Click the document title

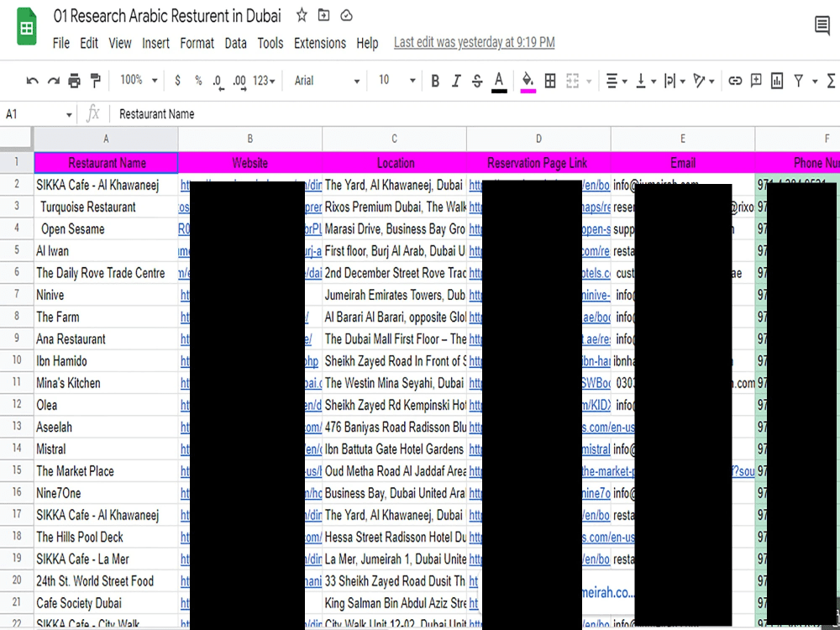167,15
